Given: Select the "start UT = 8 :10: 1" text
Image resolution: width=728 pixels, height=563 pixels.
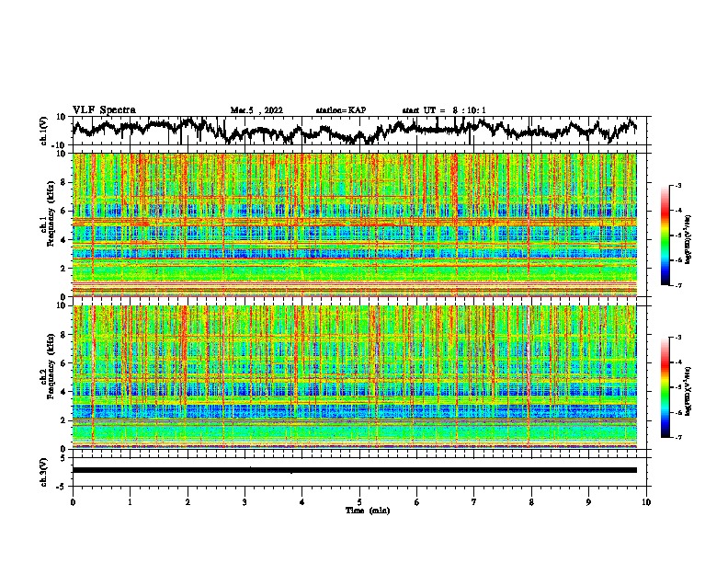Looking at the screenshot, I should (x=444, y=110).
